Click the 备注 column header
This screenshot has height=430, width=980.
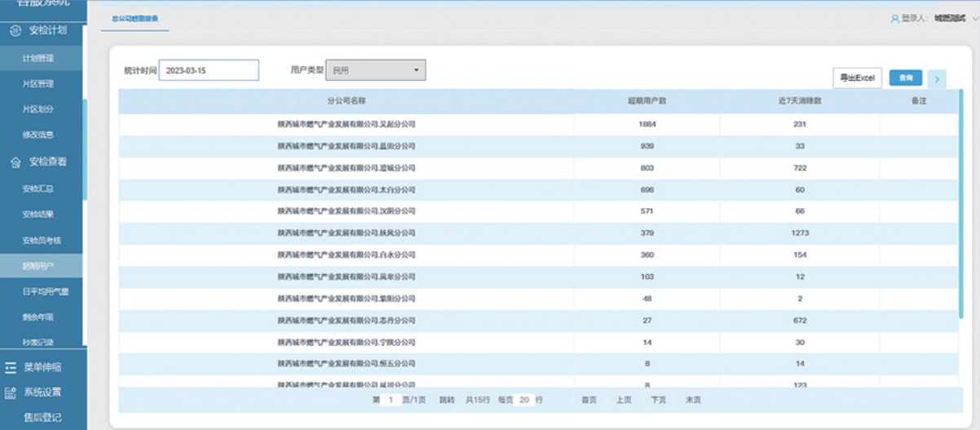click(919, 101)
